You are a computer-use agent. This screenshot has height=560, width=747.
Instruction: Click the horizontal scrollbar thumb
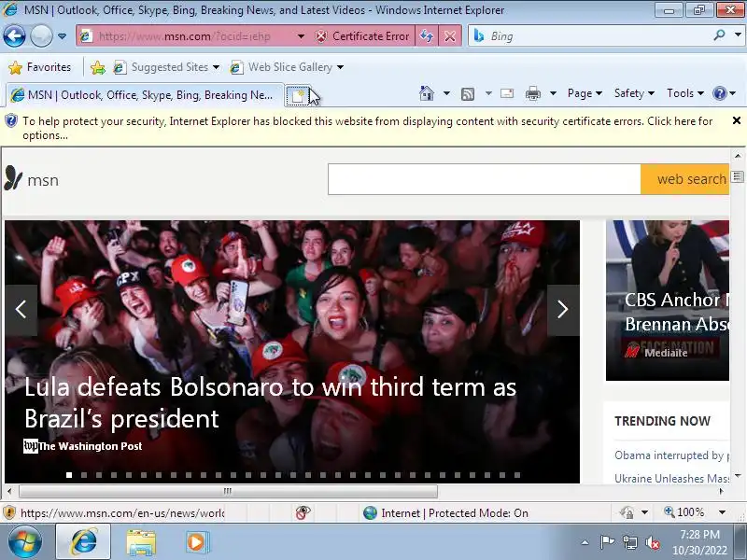228,491
